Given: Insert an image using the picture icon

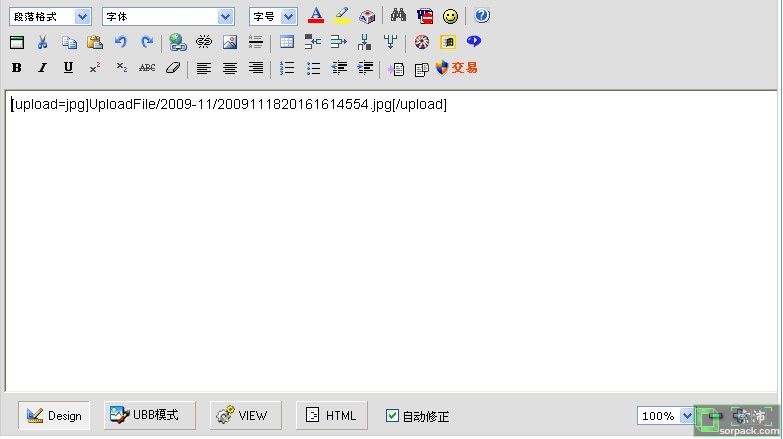Looking at the screenshot, I should 230,42.
